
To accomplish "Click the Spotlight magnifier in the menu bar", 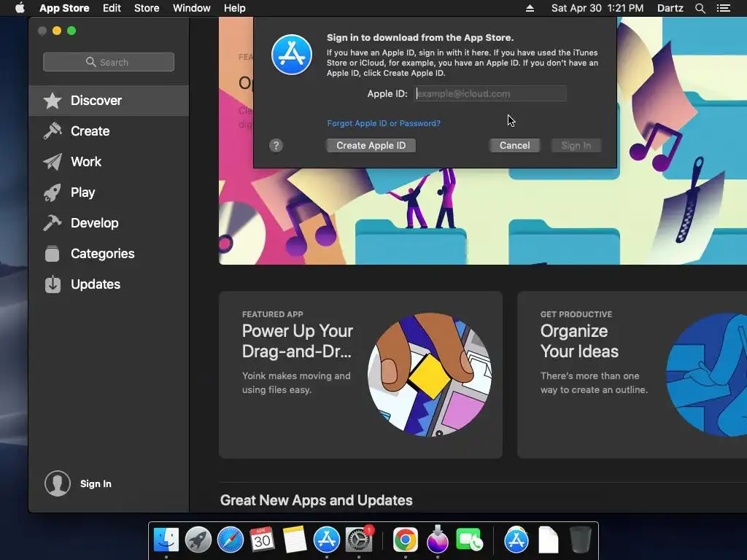I will coord(700,8).
